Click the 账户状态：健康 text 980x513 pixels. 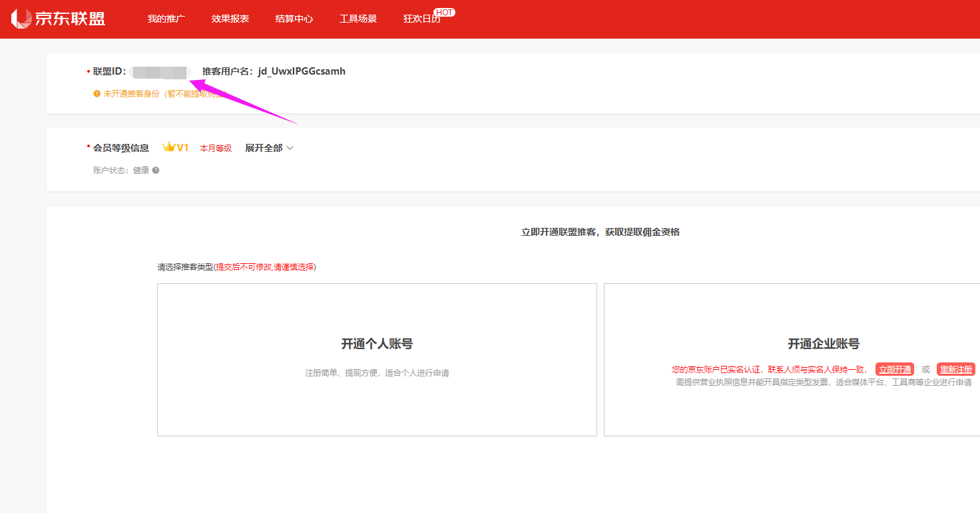[x=121, y=171]
